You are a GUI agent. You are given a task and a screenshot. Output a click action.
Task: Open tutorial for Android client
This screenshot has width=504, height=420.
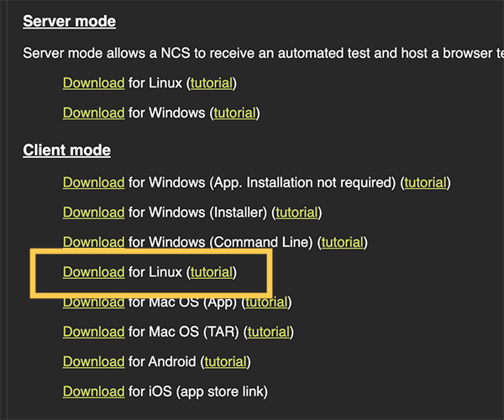(226, 362)
